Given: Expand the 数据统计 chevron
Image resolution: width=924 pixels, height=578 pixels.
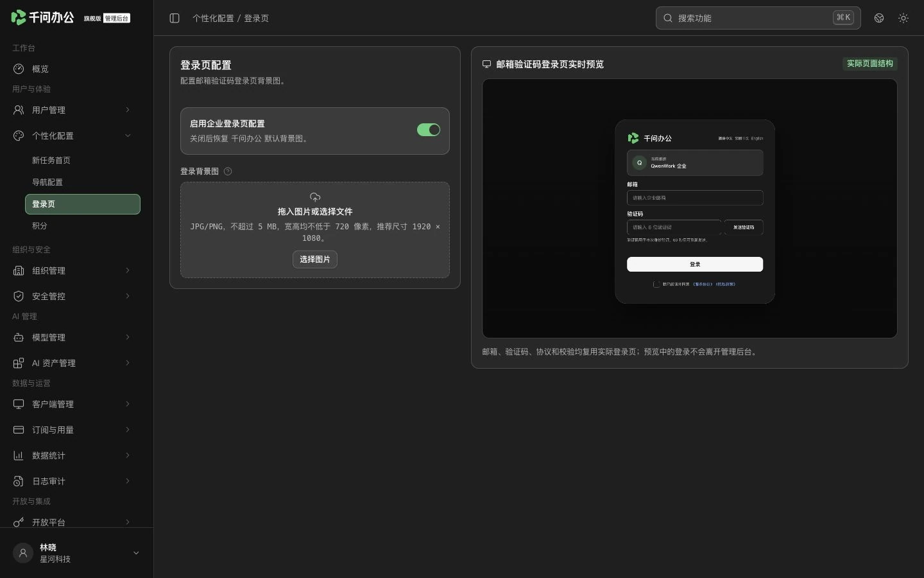Looking at the screenshot, I should tap(128, 455).
